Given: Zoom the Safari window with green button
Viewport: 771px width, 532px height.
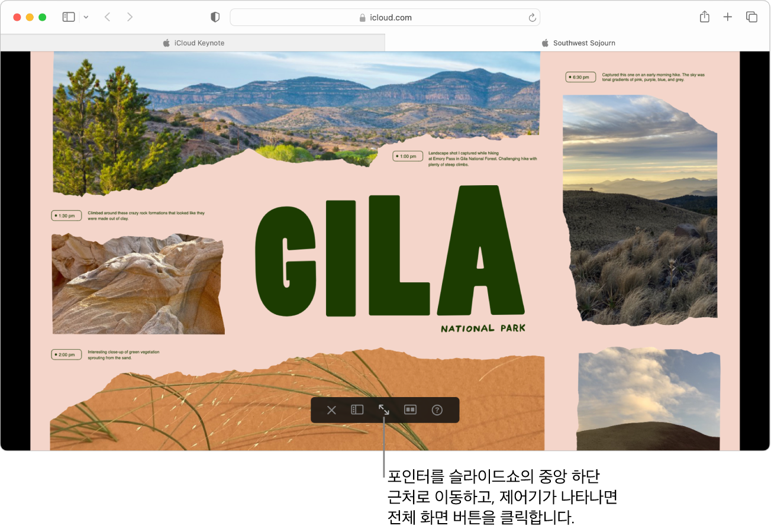Looking at the screenshot, I should pyautogui.click(x=43, y=17).
